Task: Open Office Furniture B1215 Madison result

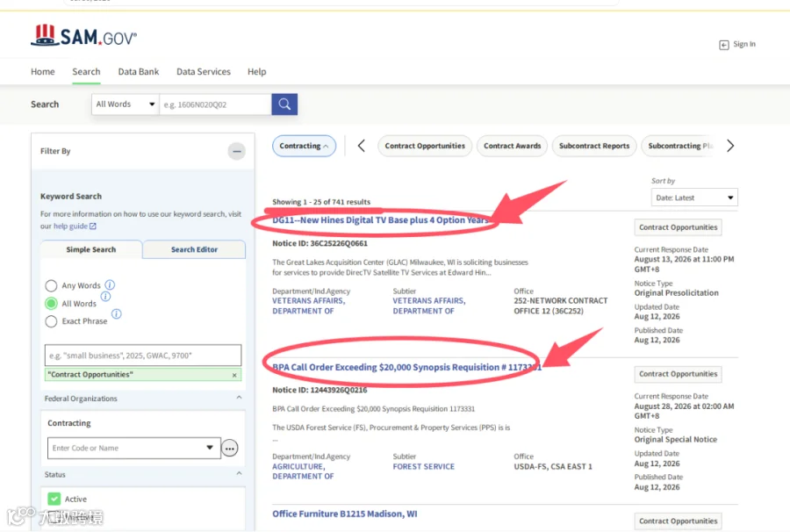Action: 345,514
